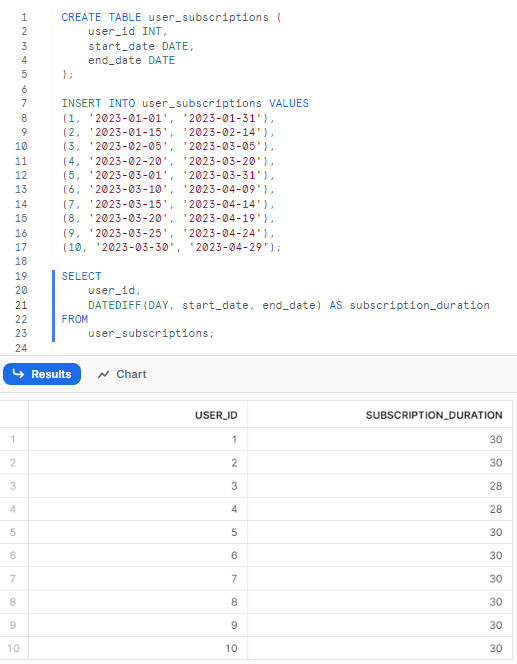Click user_subscriptions table name on line 23
The width and height of the screenshot is (517, 664).
(148, 334)
